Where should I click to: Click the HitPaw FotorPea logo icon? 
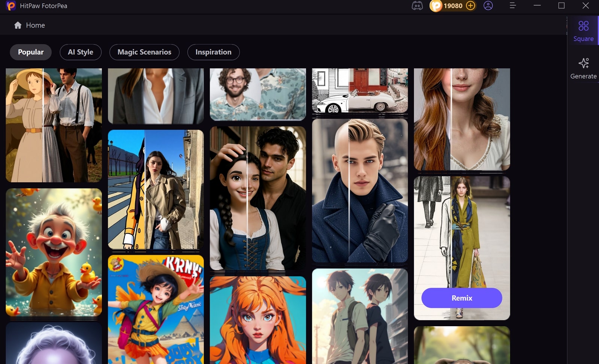point(10,6)
